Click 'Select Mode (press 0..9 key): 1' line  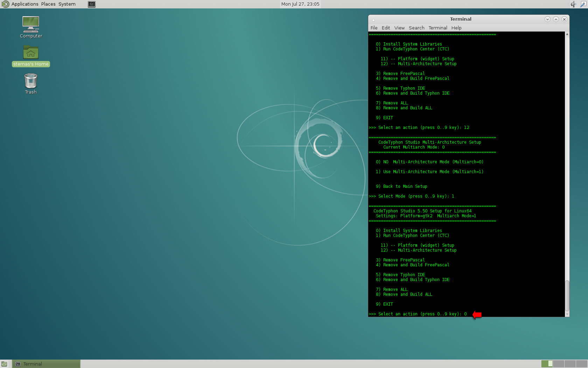pos(411,196)
